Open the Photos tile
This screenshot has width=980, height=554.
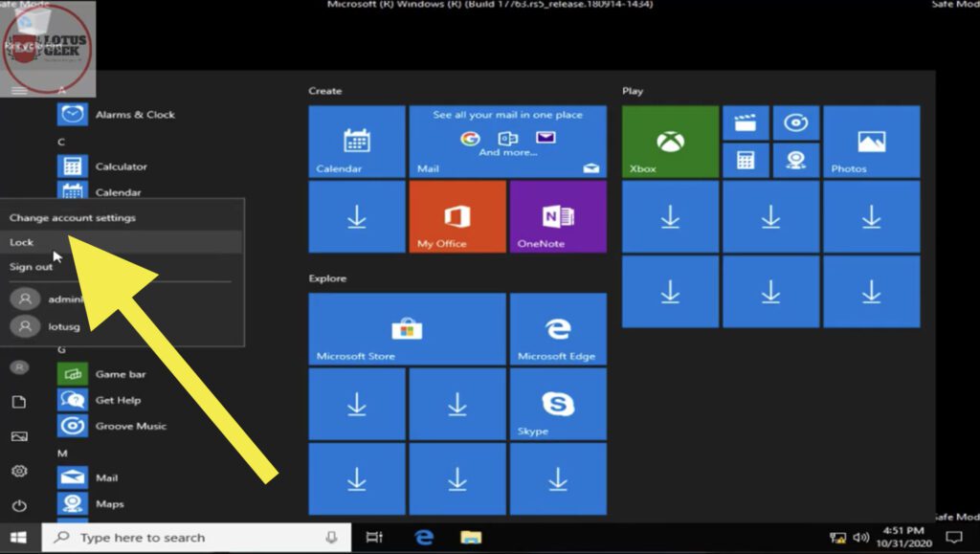871,142
